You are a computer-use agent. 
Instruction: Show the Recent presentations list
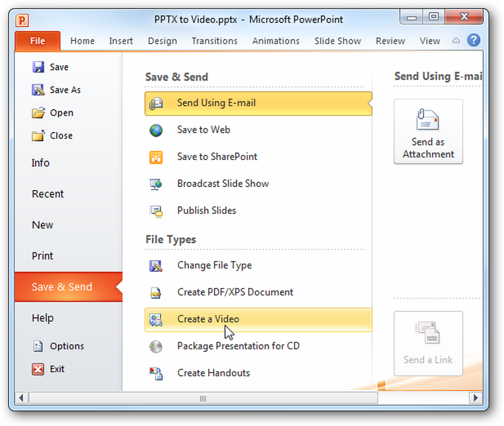tap(47, 194)
